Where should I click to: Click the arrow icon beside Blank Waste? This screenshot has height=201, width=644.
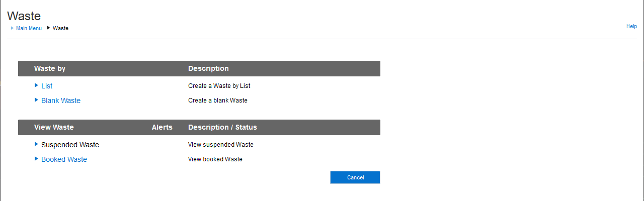pyautogui.click(x=36, y=100)
